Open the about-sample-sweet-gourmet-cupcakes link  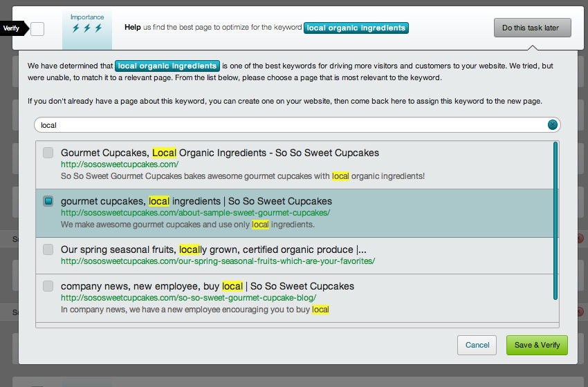[x=195, y=213]
